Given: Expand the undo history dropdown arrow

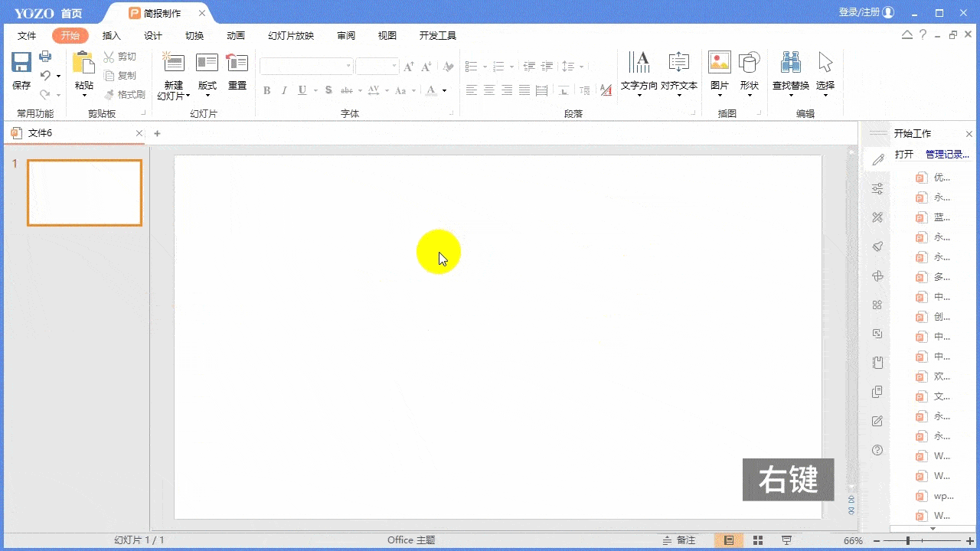Looking at the screenshot, I should 58,76.
